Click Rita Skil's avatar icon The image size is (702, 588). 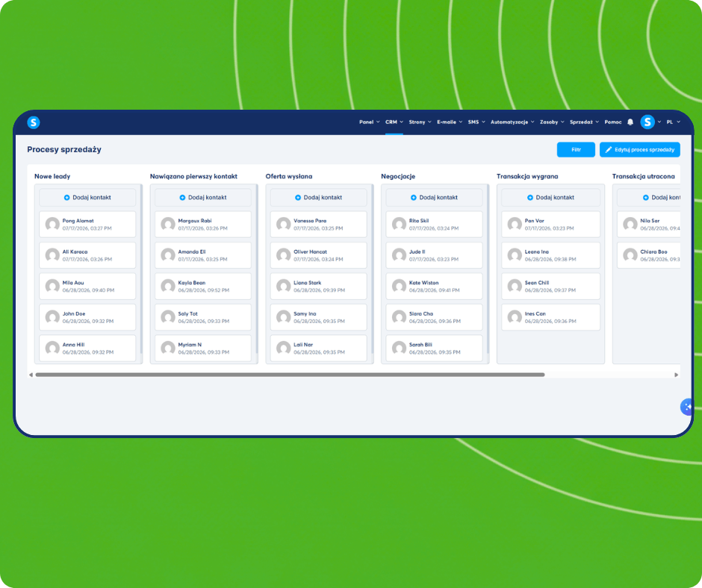coord(399,224)
